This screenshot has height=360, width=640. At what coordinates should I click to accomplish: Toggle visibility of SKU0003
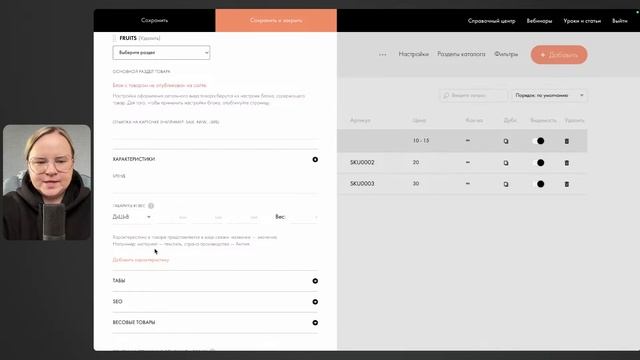coord(538,184)
